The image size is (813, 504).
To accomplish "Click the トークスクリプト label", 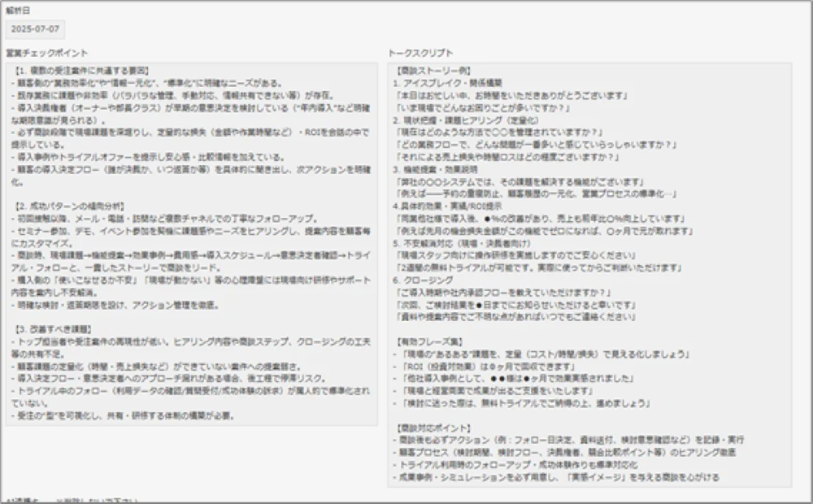I will tap(420, 53).
